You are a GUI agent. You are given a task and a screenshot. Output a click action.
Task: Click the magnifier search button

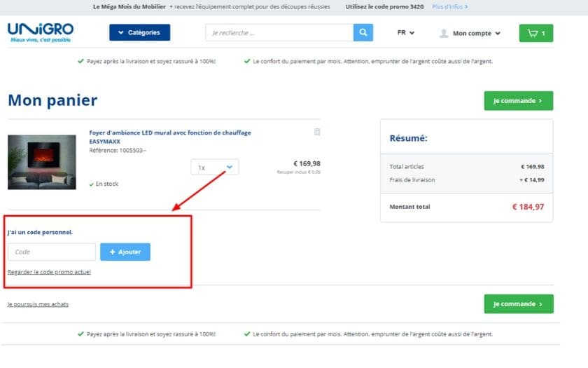[x=363, y=33]
